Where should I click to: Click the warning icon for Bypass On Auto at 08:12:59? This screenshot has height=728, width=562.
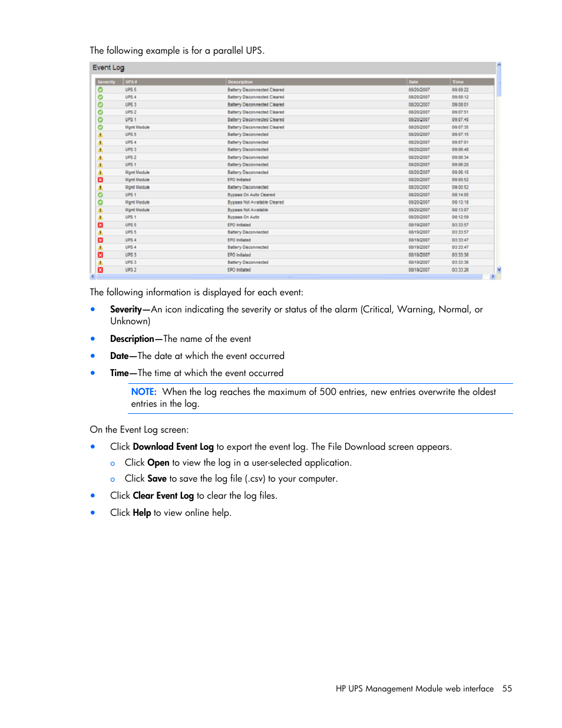[100, 217]
